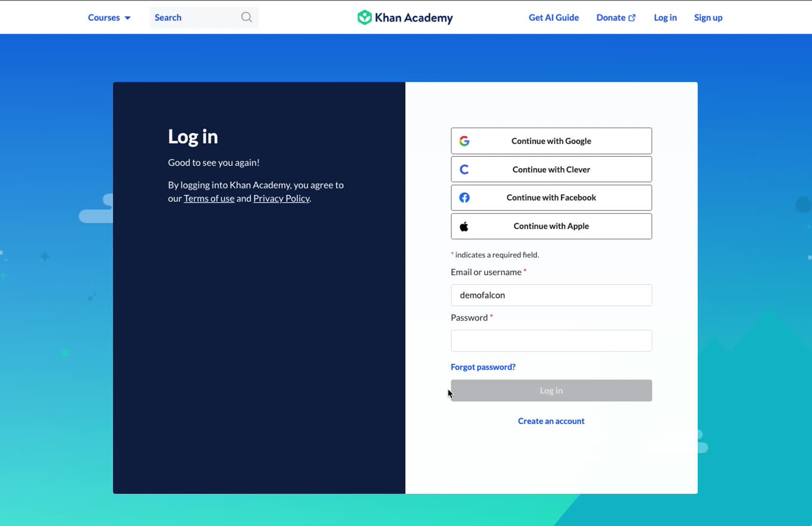Open the Courses menu
Screen dimensions: 812x526
[x=109, y=18]
